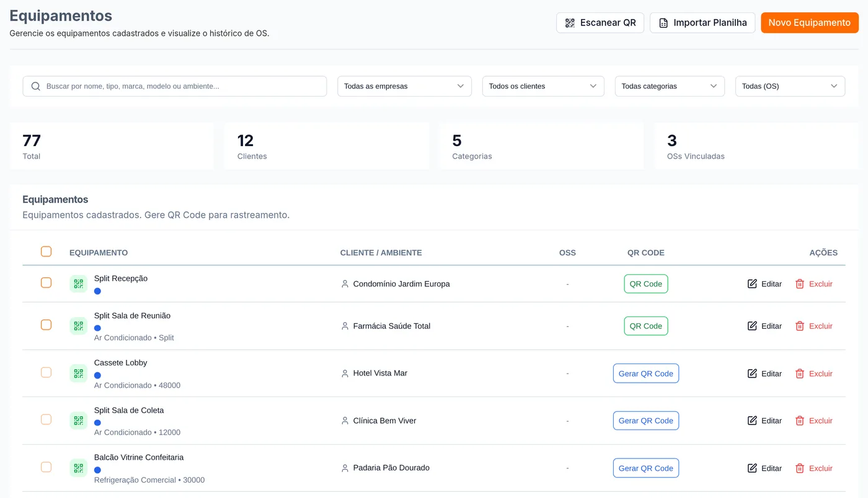This screenshot has width=868, height=498.
Task: Click the edit pencil icon for Clínica Bem Viver row
Action: click(x=752, y=421)
